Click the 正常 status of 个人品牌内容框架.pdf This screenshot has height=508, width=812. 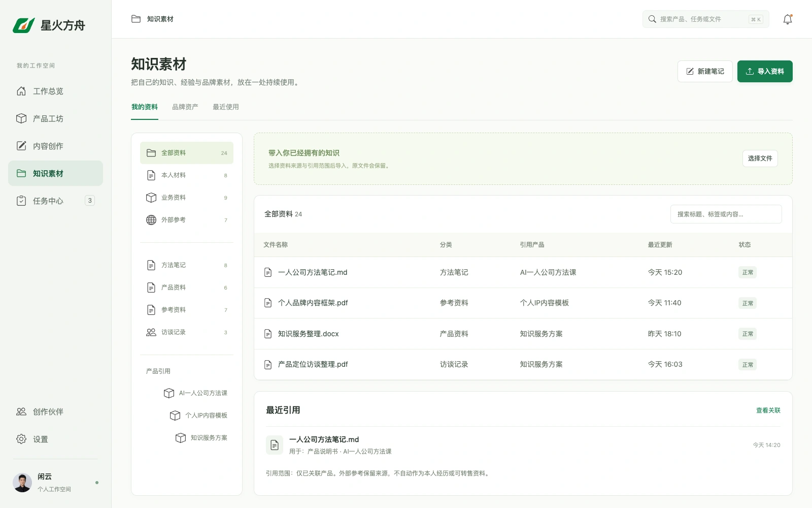click(x=748, y=303)
